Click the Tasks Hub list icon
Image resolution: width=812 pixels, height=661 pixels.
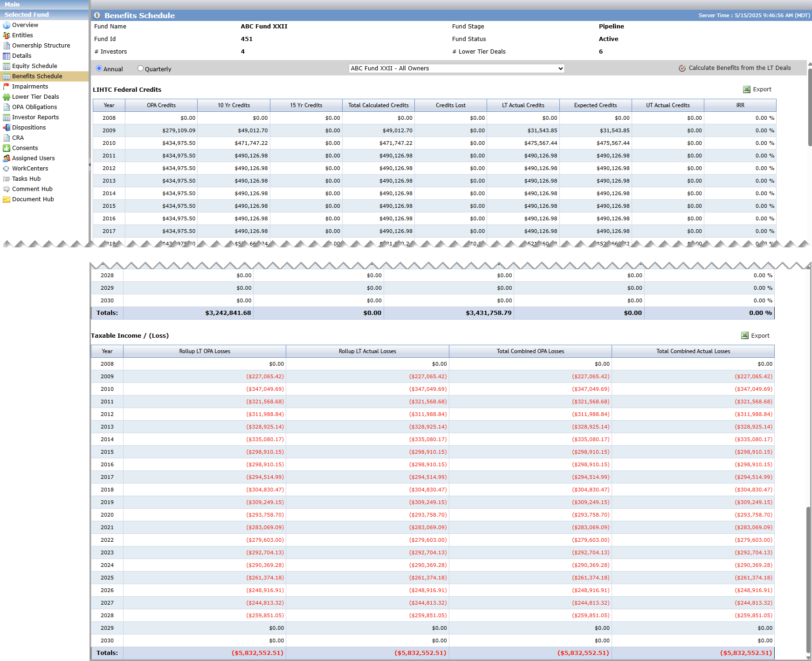(x=7, y=179)
